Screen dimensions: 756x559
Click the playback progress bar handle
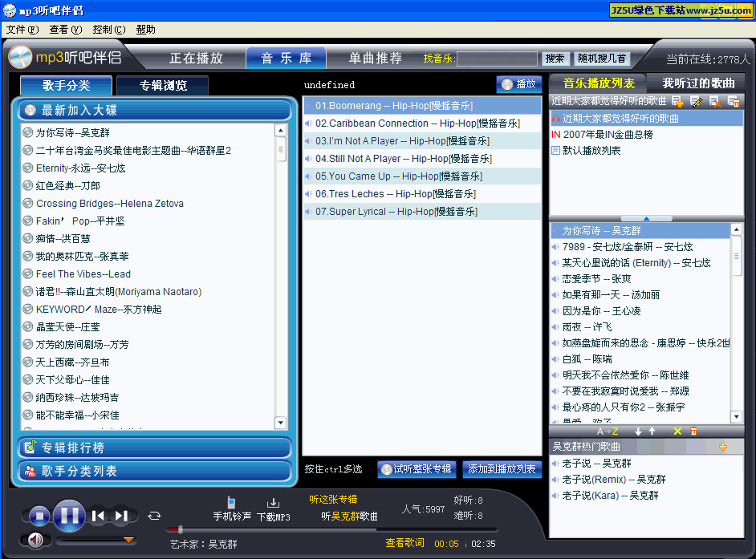pyautogui.click(x=180, y=529)
